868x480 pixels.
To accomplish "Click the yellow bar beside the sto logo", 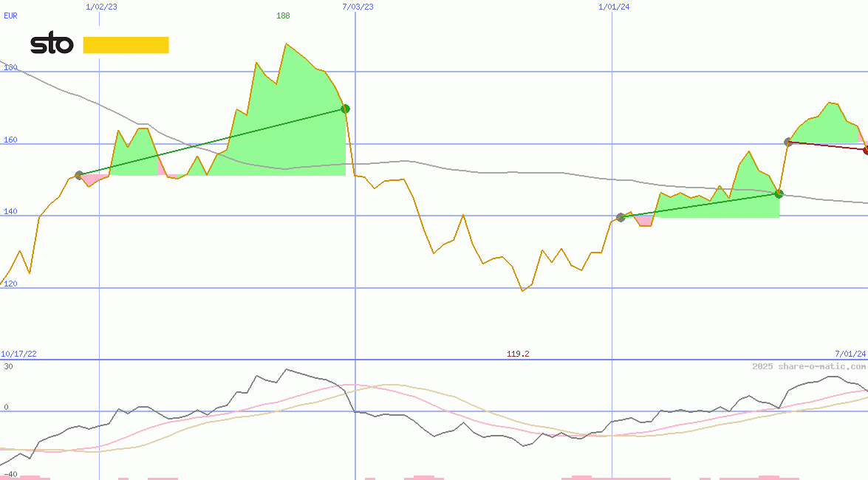I will click(126, 45).
